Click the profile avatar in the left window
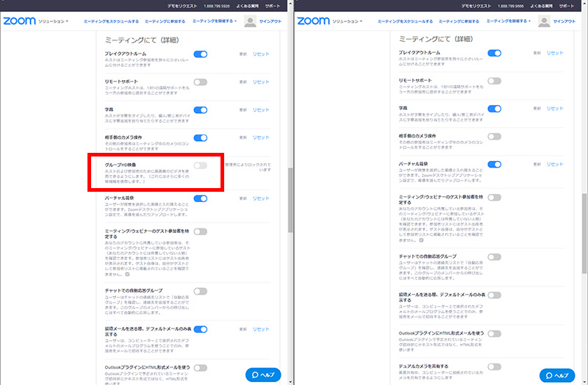Screen dimensions: 588x385 [252, 22]
